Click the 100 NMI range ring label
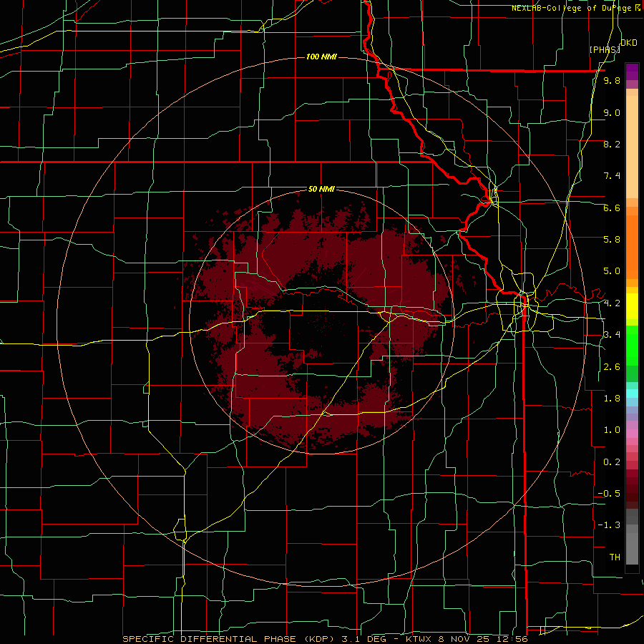The width and height of the screenshot is (644, 644). pos(321,57)
